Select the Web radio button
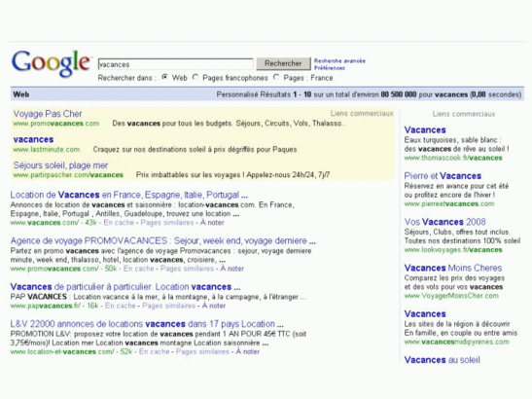 click(x=165, y=77)
